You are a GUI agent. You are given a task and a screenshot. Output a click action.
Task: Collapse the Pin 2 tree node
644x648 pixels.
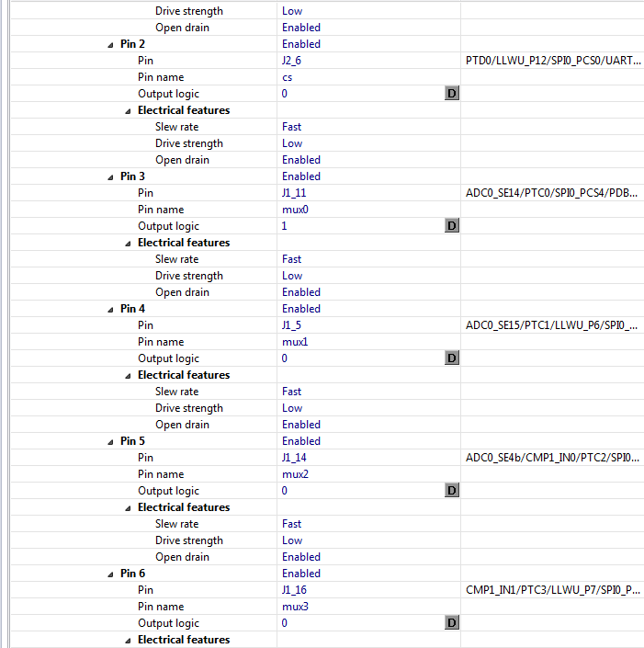[110, 45]
